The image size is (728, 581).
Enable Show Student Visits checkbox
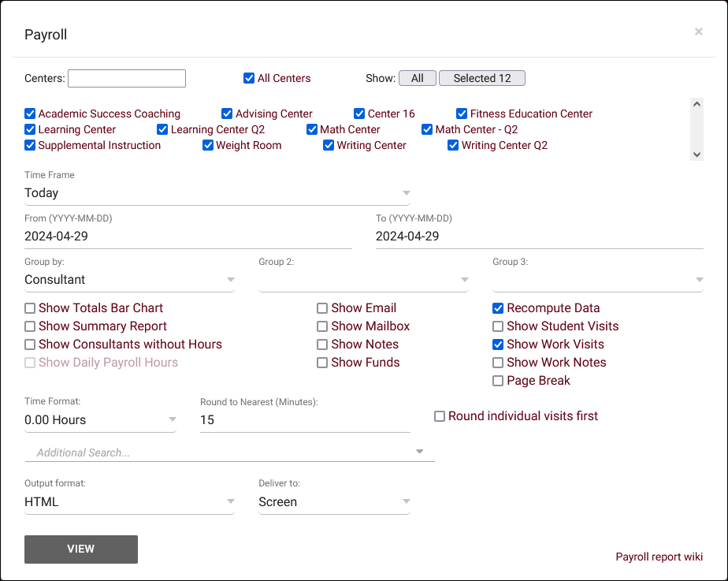[498, 326]
